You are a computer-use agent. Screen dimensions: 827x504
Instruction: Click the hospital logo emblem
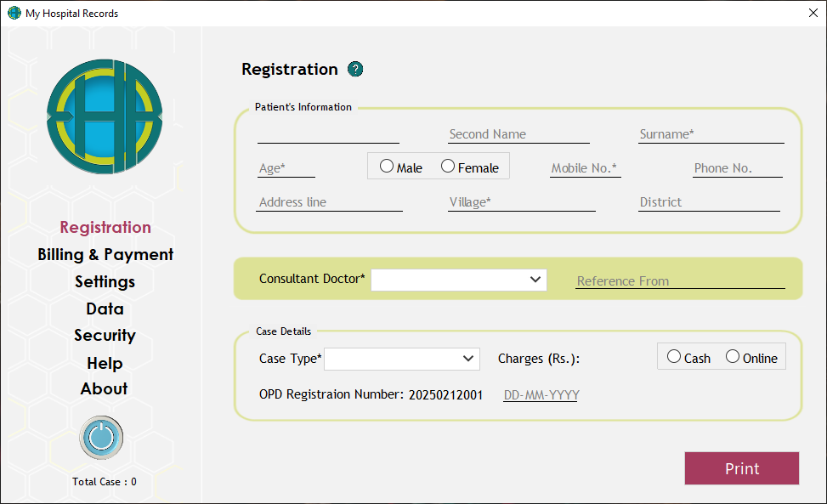104,116
